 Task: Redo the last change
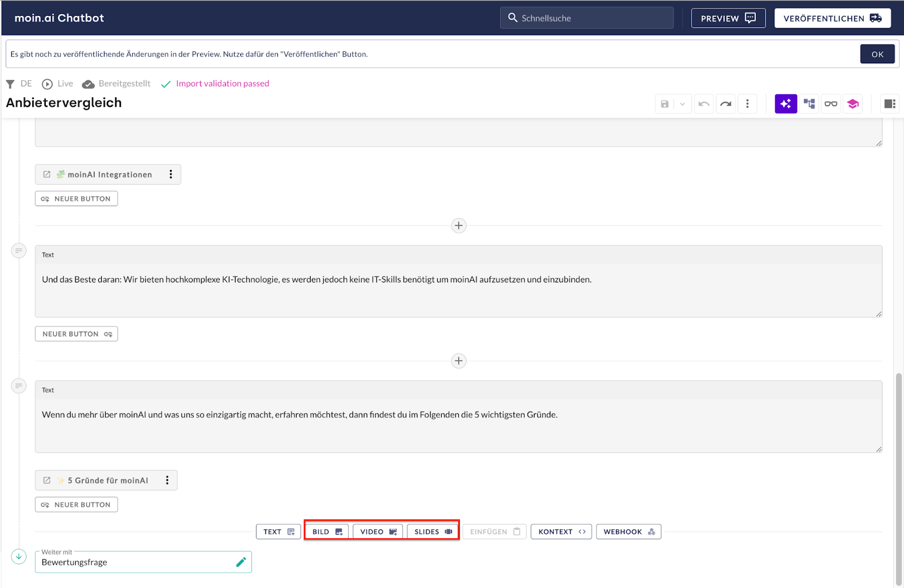coord(725,104)
